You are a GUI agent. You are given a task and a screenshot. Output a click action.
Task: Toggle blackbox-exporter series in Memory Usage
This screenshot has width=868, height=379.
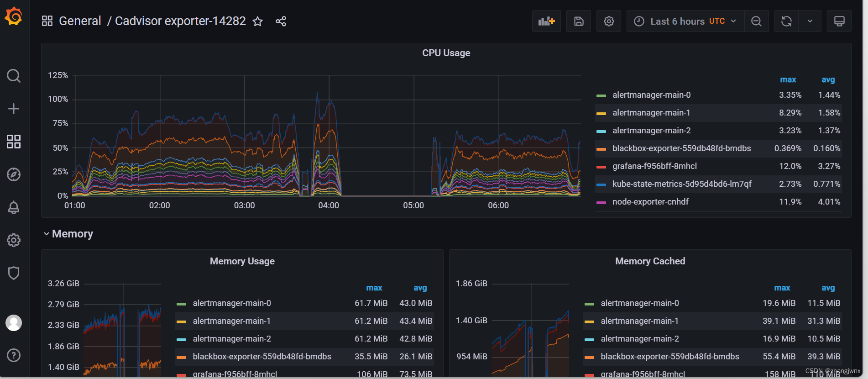(262, 357)
